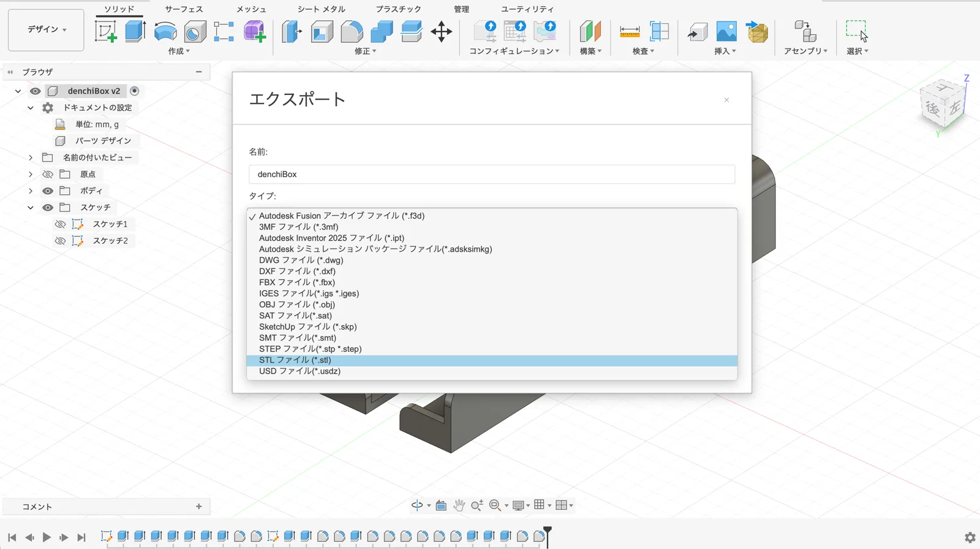The height and width of the screenshot is (549, 980).
Task: Select the Insert Mesh tool
Action: pos(758,31)
